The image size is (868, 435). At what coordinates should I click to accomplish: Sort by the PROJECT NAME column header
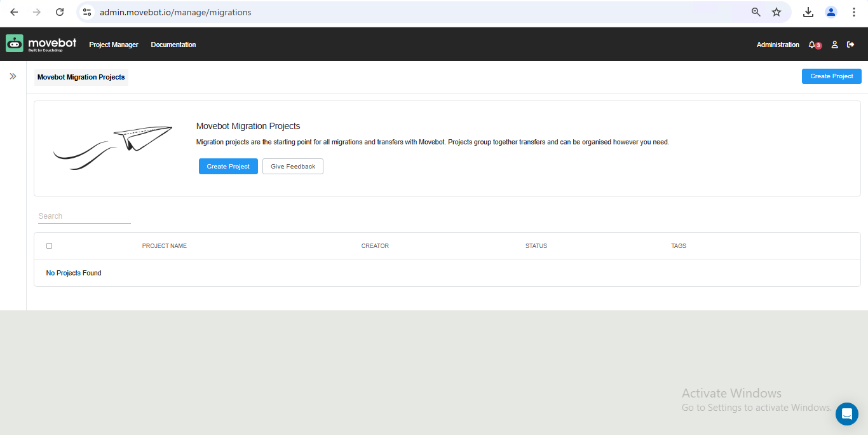[x=165, y=246]
